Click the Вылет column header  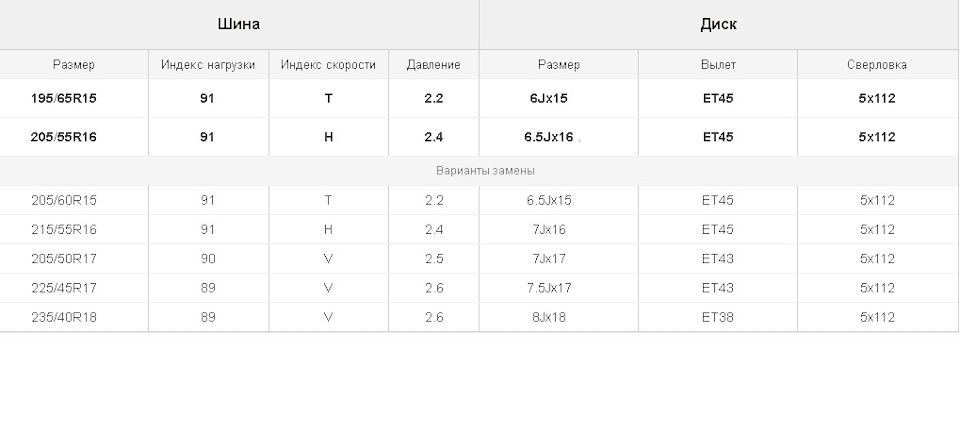[718, 64]
